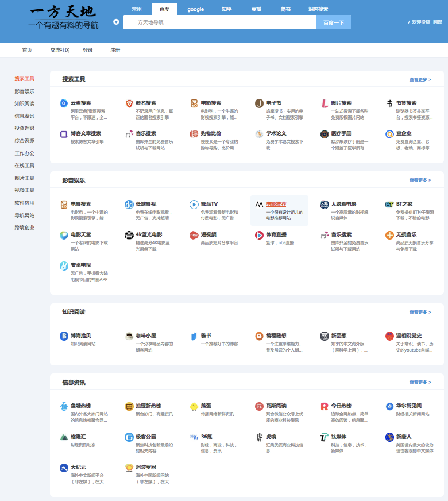Click the 4k蓝光电影 black icon
This screenshot has height=501, width=448.
point(129,235)
